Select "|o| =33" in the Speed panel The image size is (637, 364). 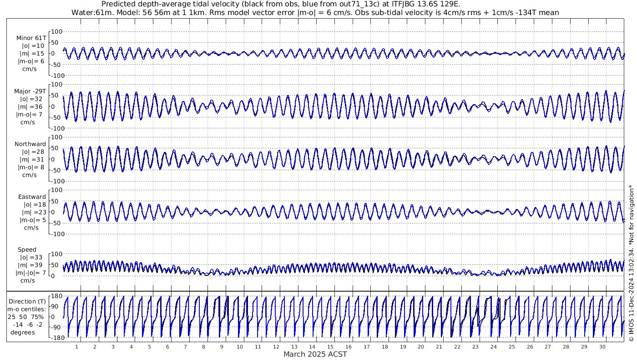pyautogui.click(x=32, y=258)
